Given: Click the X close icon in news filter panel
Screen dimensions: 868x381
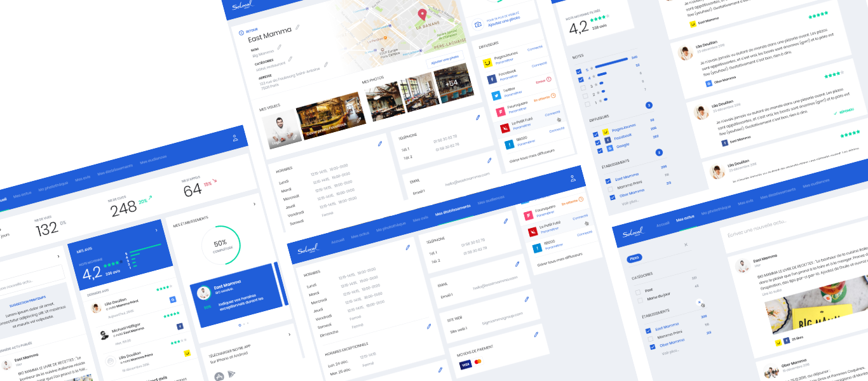Looking at the screenshot, I should (x=686, y=244).
